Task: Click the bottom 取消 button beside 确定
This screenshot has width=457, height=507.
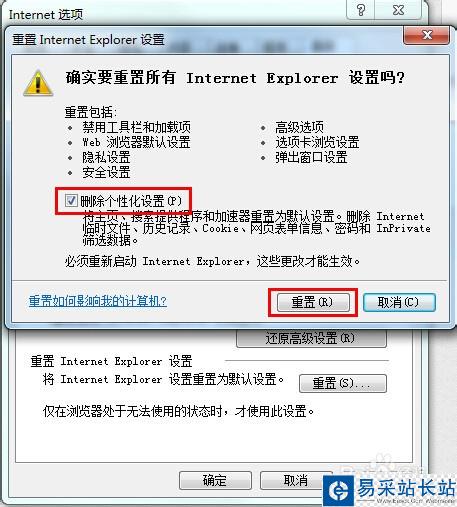Action: tap(296, 480)
